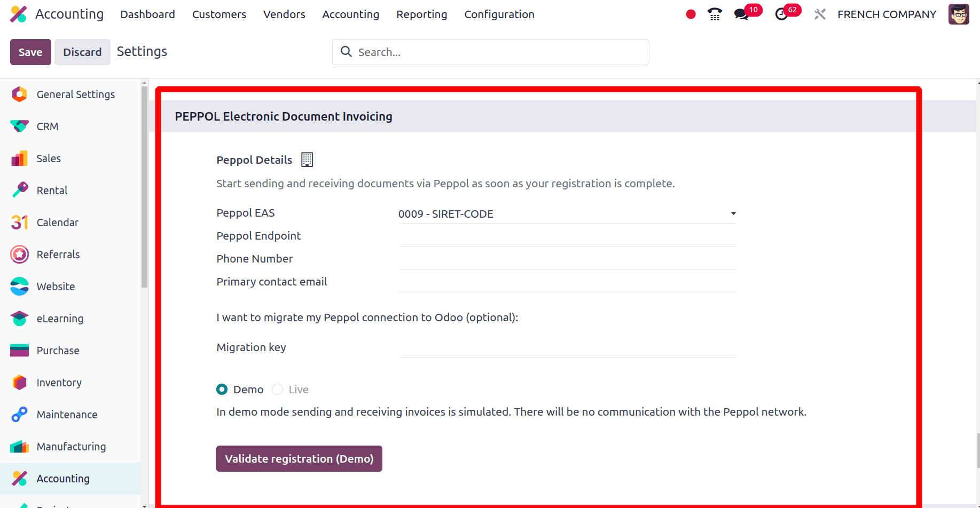
Task: Select the Purchase card icon
Action: point(19,351)
